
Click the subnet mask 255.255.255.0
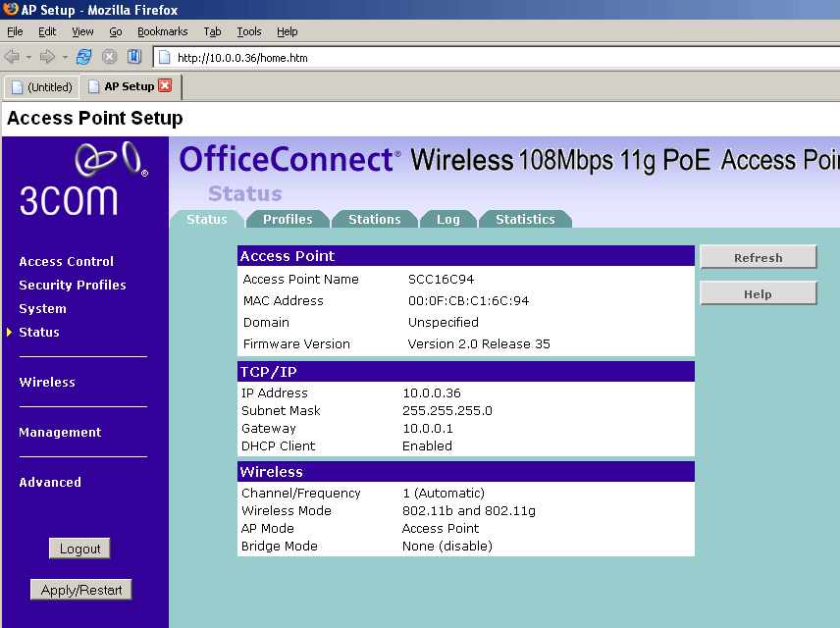(x=447, y=411)
